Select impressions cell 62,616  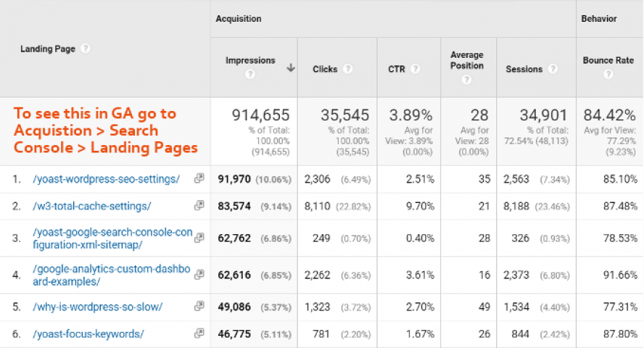tap(234, 275)
